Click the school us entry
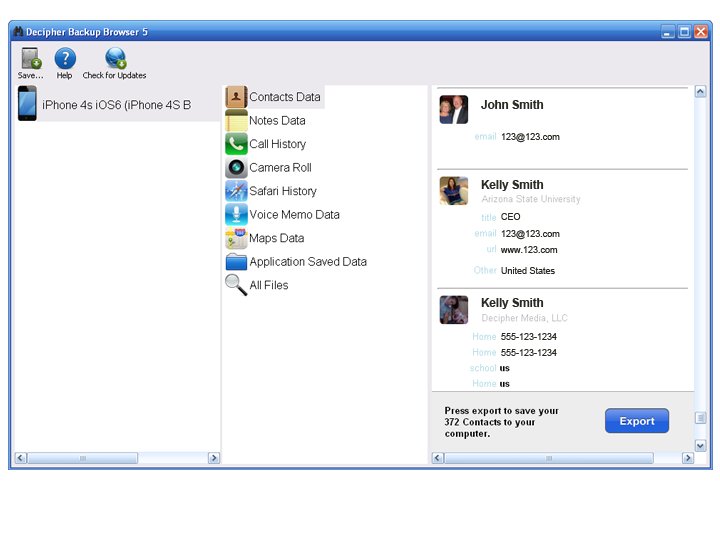 (x=490, y=368)
